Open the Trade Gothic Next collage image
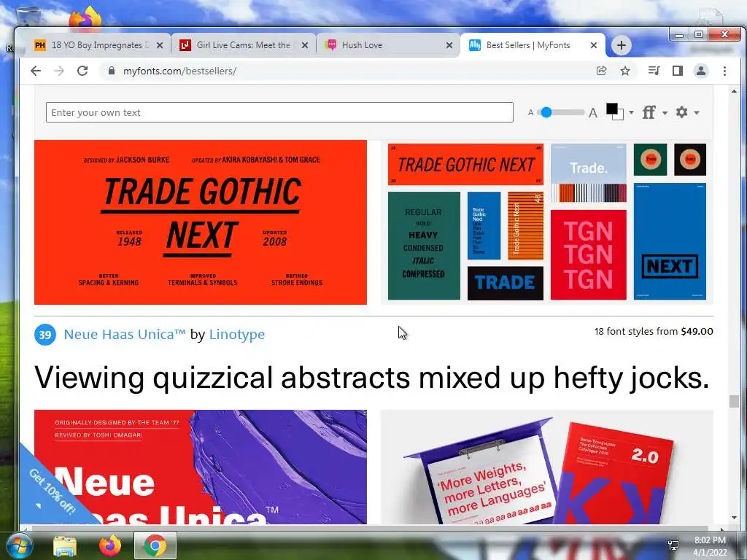This screenshot has width=747, height=560. [x=547, y=222]
